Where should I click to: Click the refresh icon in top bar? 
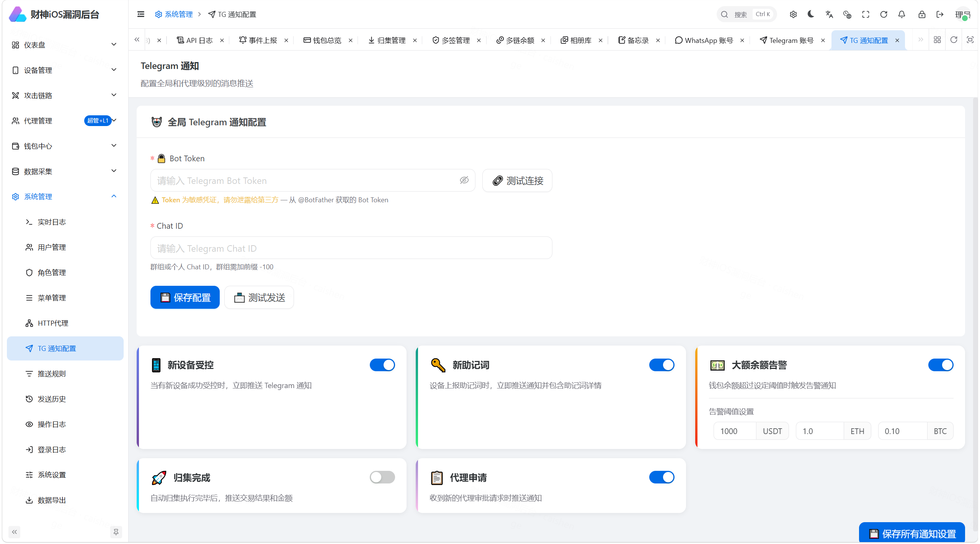coord(884,15)
